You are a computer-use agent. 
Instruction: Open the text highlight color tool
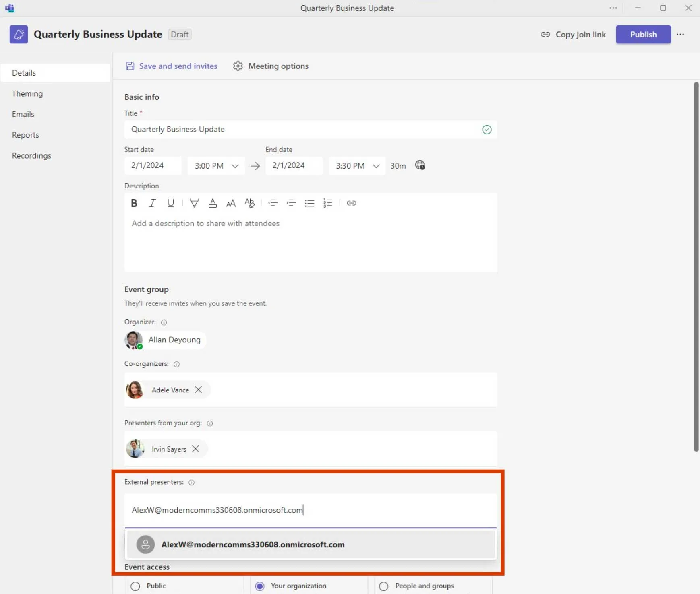click(194, 203)
